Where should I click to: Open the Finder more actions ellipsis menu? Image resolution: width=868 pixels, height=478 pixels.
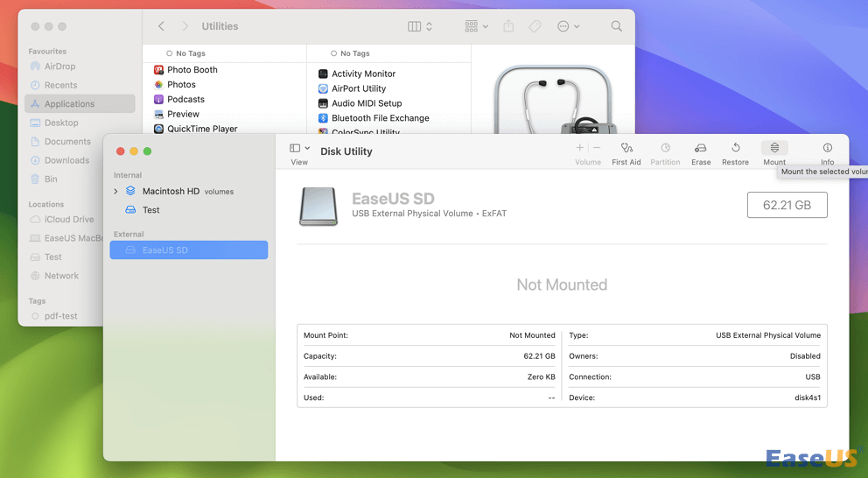tap(568, 26)
